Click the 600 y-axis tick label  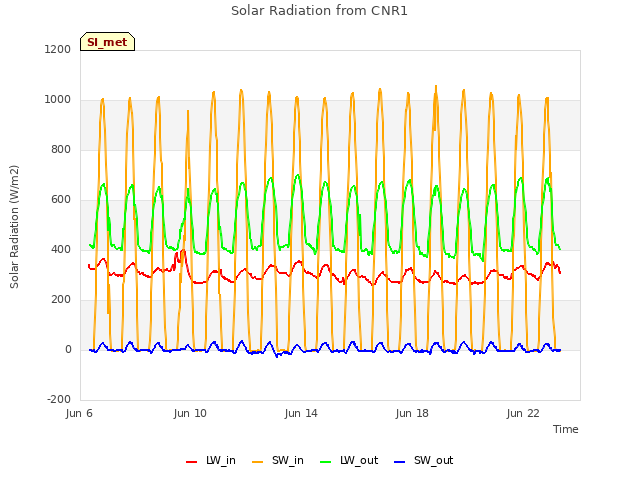61,200
